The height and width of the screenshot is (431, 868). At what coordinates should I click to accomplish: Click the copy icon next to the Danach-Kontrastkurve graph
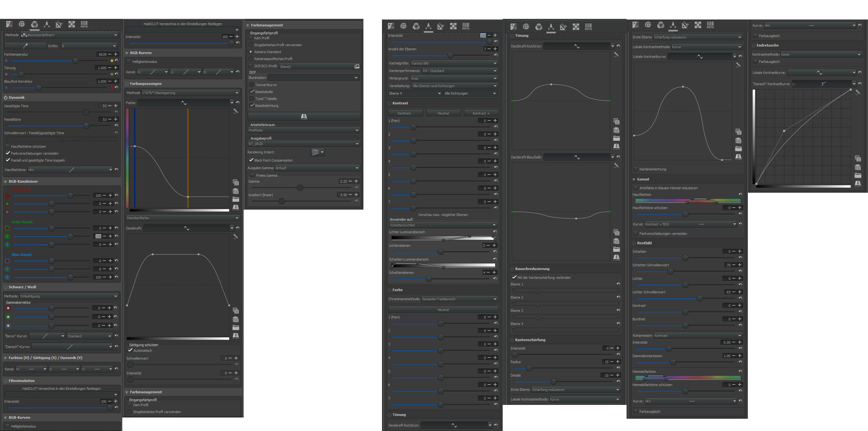tap(858, 158)
